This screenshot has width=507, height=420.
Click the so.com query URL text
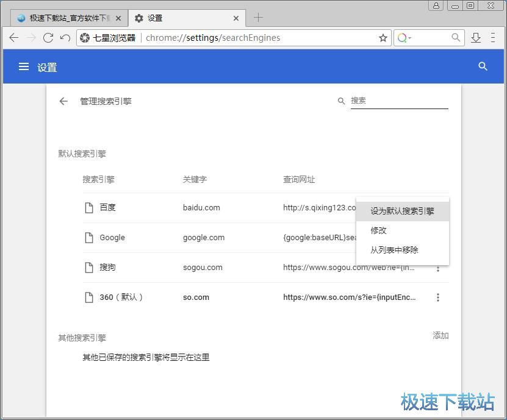pyautogui.click(x=350, y=297)
